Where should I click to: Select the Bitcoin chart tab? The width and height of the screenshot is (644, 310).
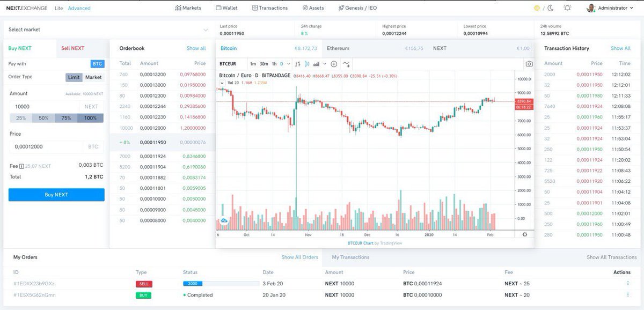[x=268, y=48]
